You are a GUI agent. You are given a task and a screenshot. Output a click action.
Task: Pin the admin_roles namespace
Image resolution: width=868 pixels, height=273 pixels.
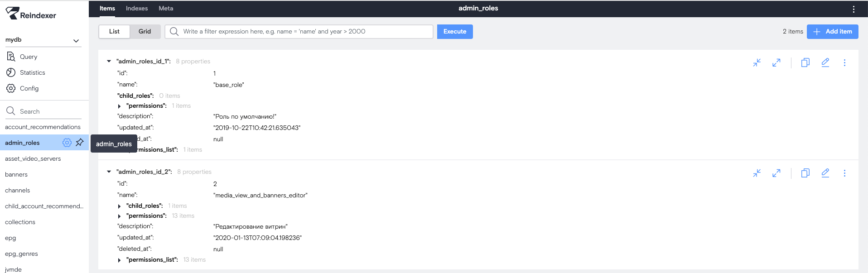coord(80,143)
